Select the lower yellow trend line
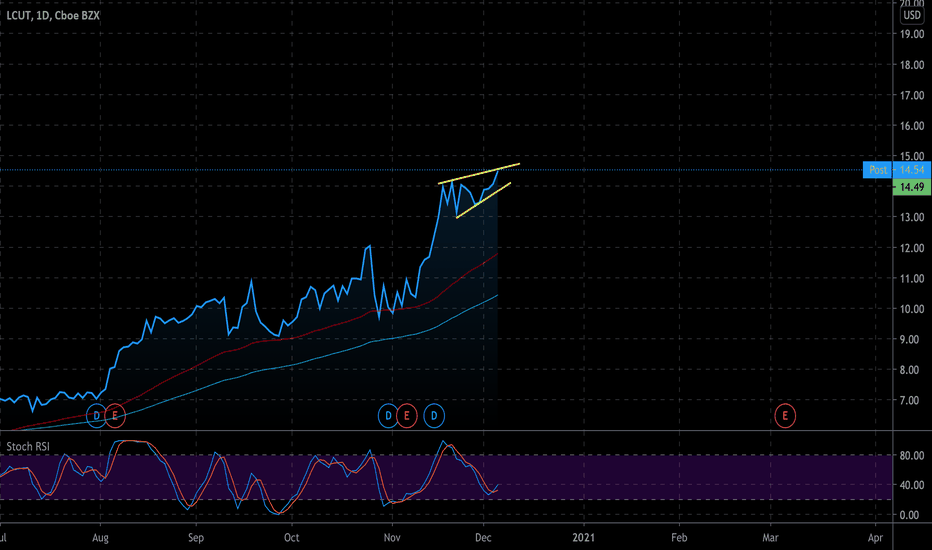Viewport: 932px width, 550px height. [484, 200]
